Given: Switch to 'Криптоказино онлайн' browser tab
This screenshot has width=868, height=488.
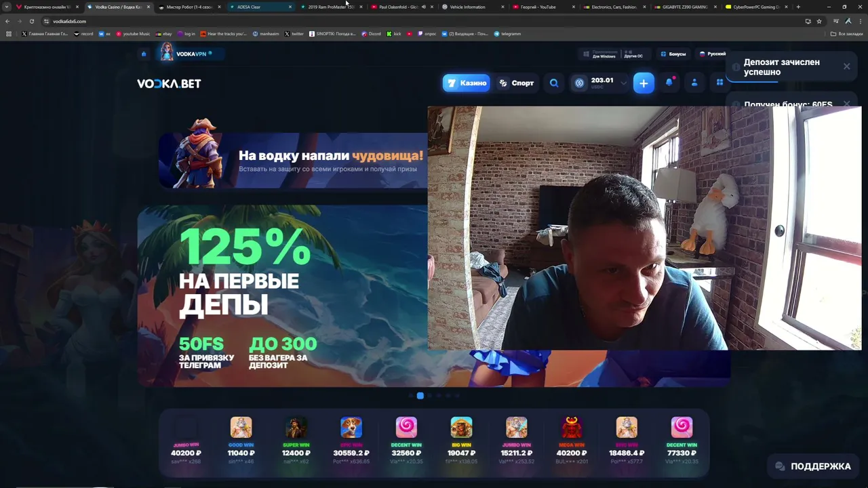Looking at the screenshot, I should pyautogui.click(x=47, y=7).
